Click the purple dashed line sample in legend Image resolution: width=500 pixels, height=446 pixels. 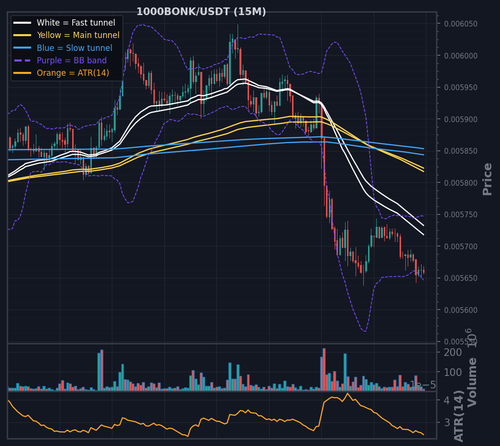(22, 60)
